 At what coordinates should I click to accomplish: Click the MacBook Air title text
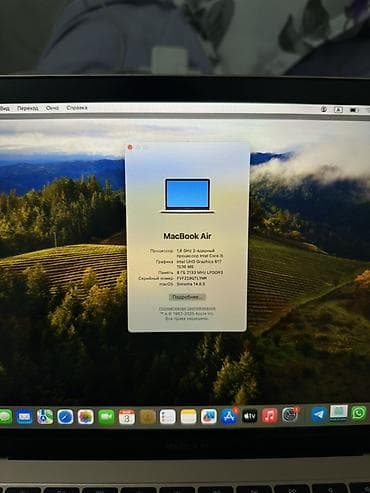(x=187, y=236)
